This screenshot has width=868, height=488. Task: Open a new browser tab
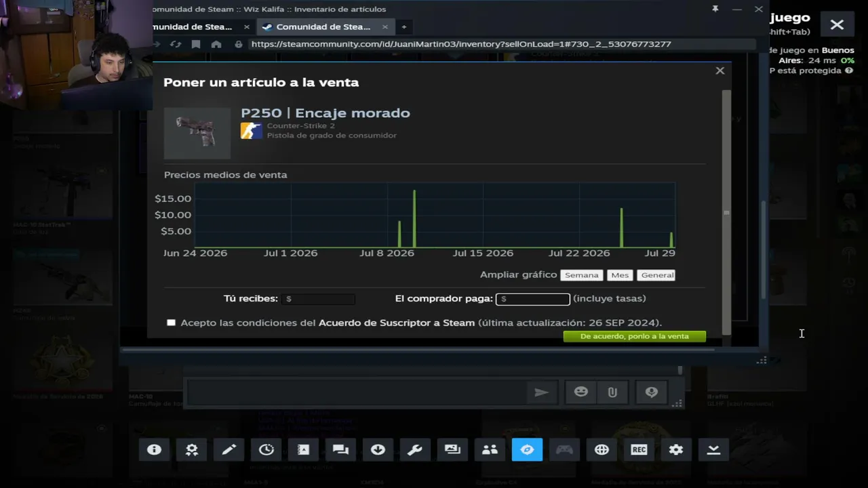(x=403, y=26)
